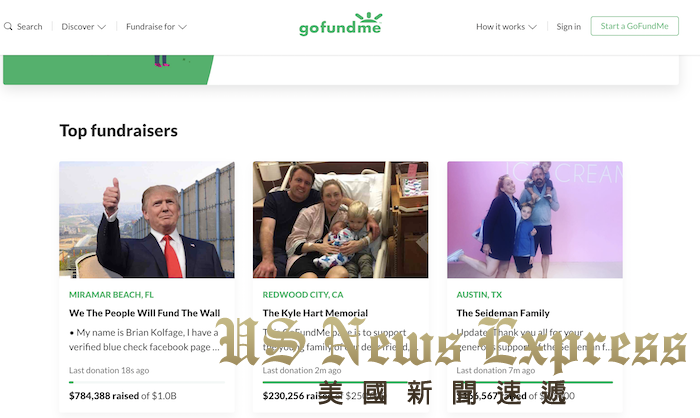Open We The People Will Fund The Wall title

pos(145,313)
